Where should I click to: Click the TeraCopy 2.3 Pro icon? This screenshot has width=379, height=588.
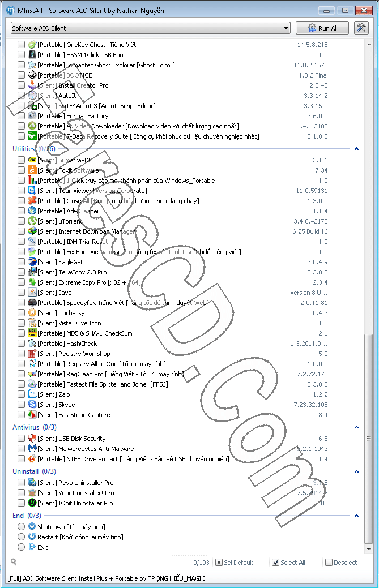(32, 272)
